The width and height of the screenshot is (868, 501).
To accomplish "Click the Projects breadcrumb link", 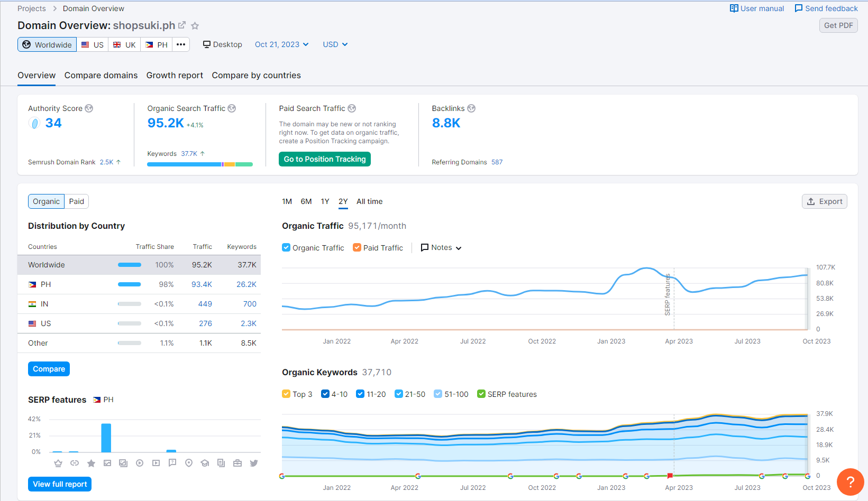I will [x=32, y=8].
